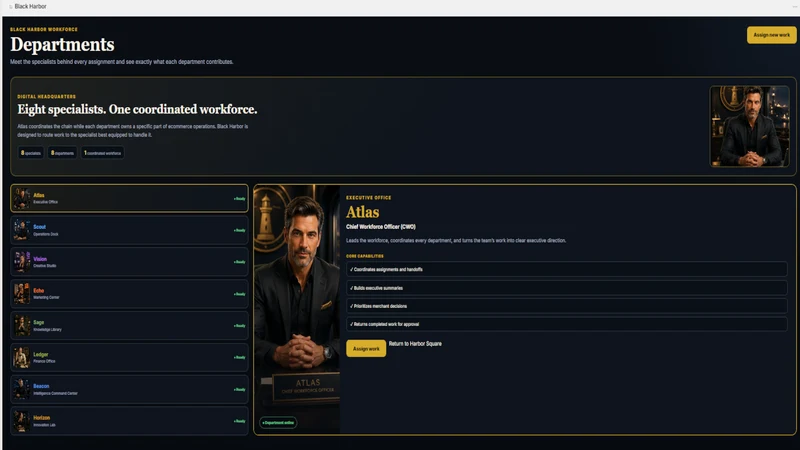This screenshot has height=450, width=800.
Task: Open the Innovation Lab department
Action: click(x=129, y=421)
